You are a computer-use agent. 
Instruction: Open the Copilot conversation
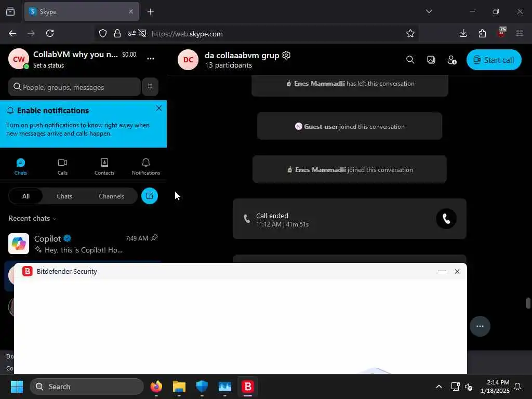(x=83, y=244)
